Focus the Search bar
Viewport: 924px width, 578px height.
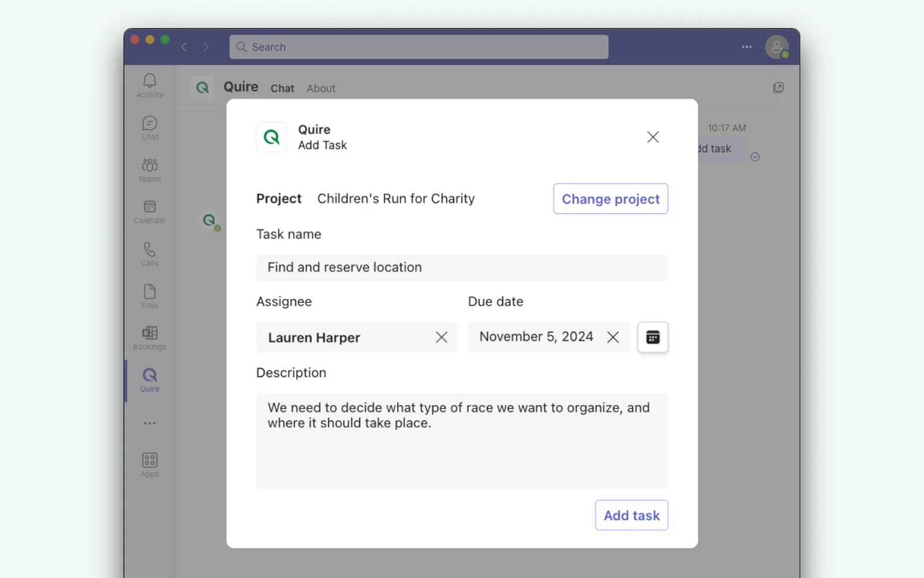click(419, 47)
